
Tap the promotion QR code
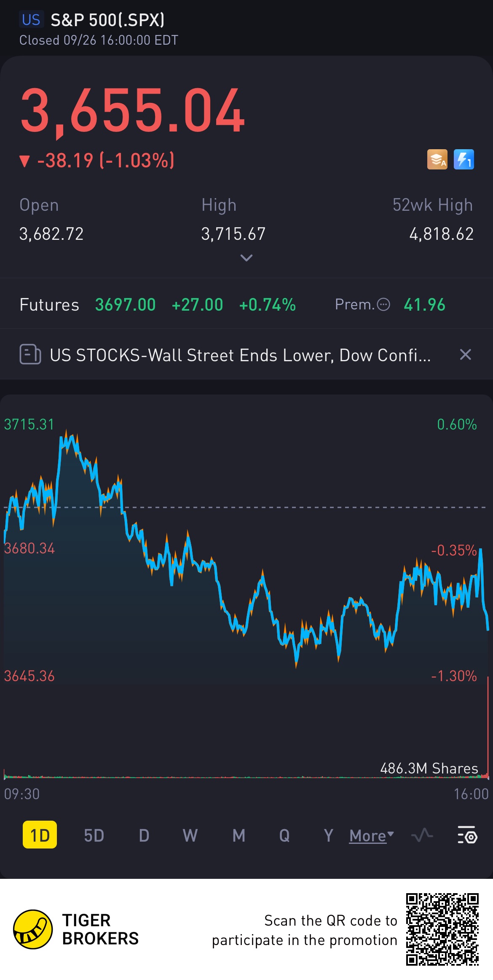442,929
